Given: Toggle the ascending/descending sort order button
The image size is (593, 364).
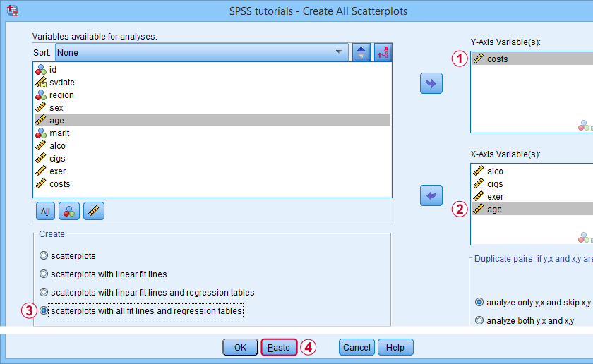Looking at the screenshot, I should (x=361, y=52).
